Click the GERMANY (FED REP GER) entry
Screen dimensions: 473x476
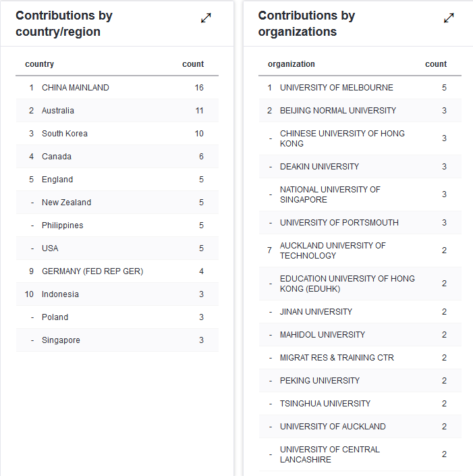click(x=92, y=271)
